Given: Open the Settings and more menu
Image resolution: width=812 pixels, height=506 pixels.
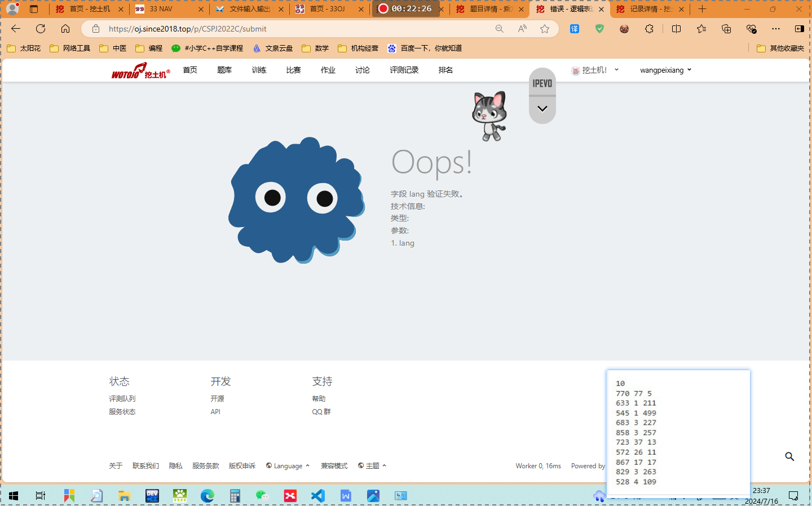Looking at the screenshot, I should (776, 29).
